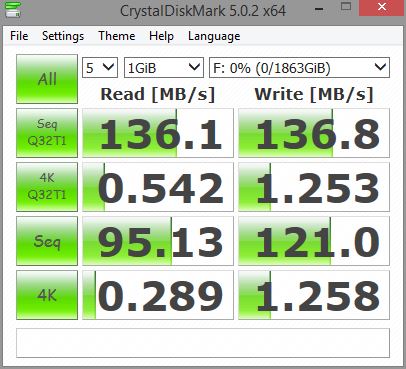The height and width of the screenshot is (369, 406).
Task: Expand the test count dropdown showing 5
Action: tap(100, 68)
